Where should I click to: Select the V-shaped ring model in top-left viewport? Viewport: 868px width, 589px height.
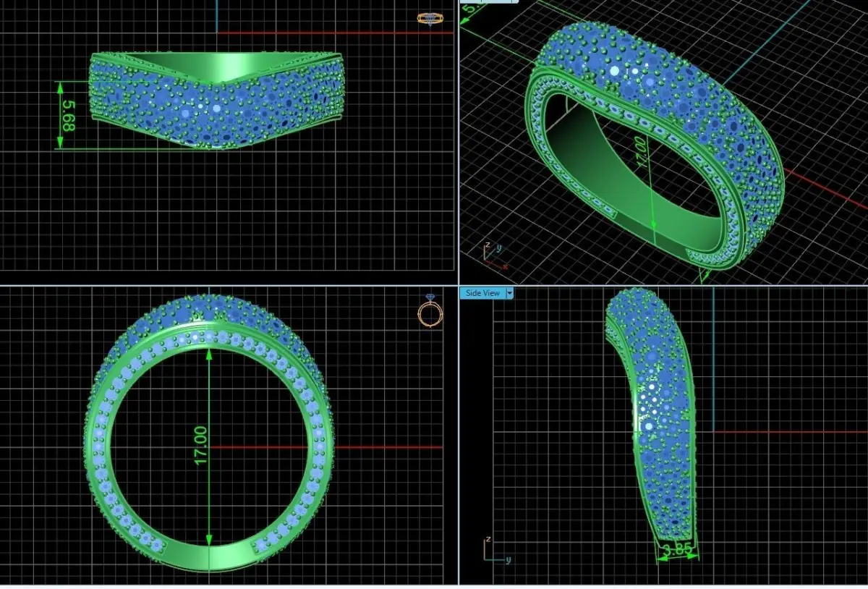pyautogui.click(x=217, y=100)
